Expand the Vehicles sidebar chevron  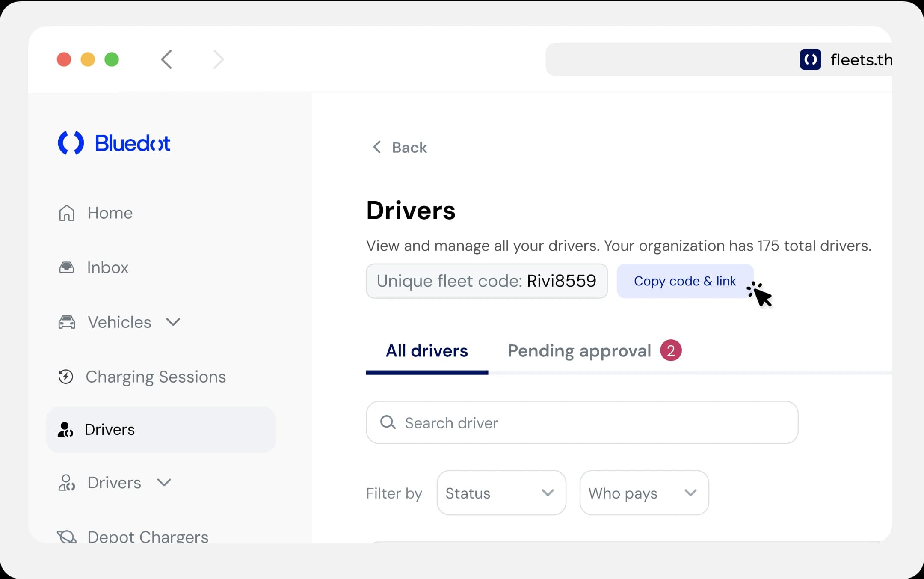pos(173,322)
